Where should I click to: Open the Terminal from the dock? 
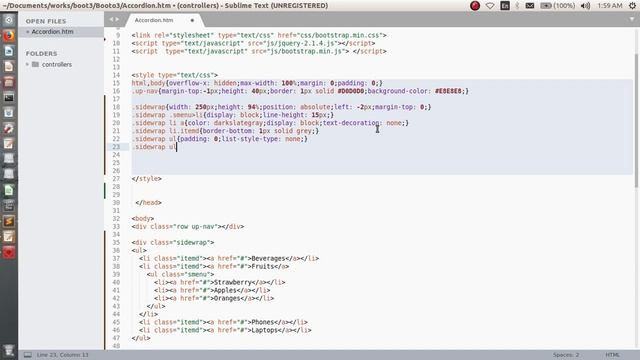click(9, 98)
